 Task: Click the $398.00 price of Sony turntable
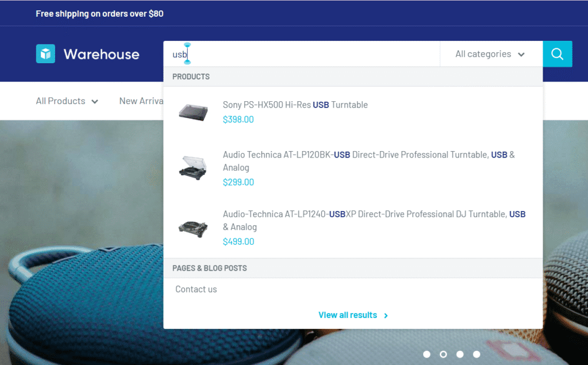pos(238,120)
